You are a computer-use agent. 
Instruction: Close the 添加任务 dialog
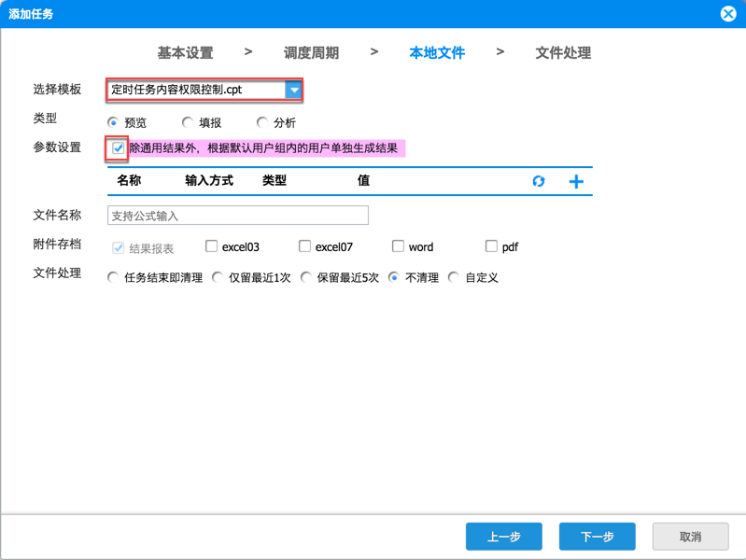(728, 14)
